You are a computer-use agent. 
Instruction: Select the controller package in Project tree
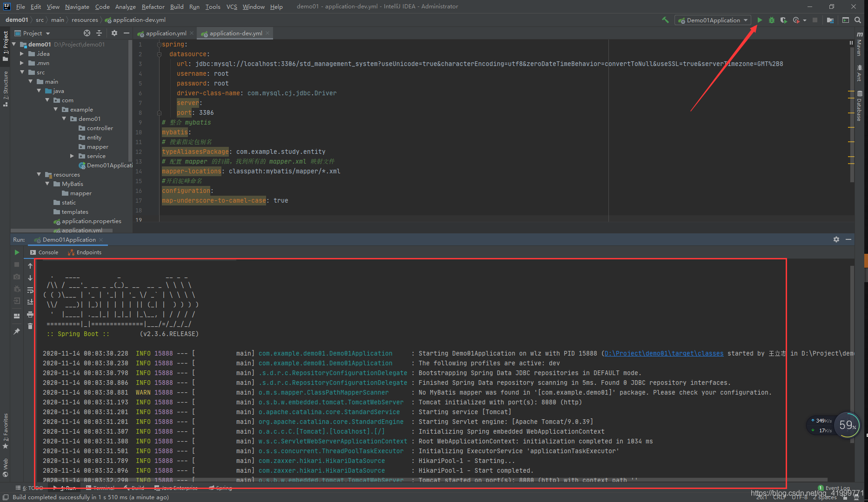[x=96, y=128]
